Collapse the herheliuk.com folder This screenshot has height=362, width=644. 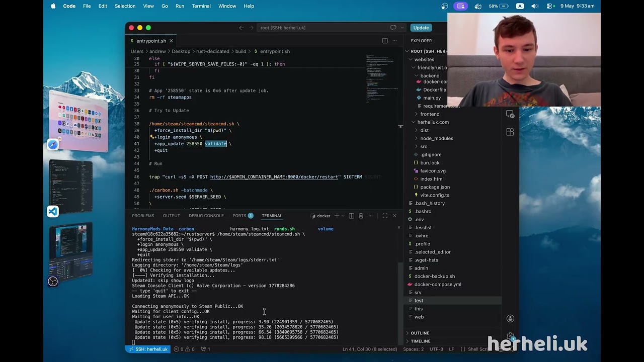click(x=433, y=122)
